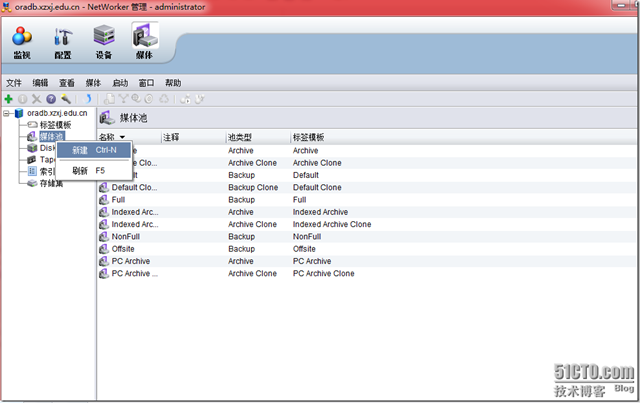
Task: Open the 窗口 menu
Action: pyautogui.click(x=147, y=83)
